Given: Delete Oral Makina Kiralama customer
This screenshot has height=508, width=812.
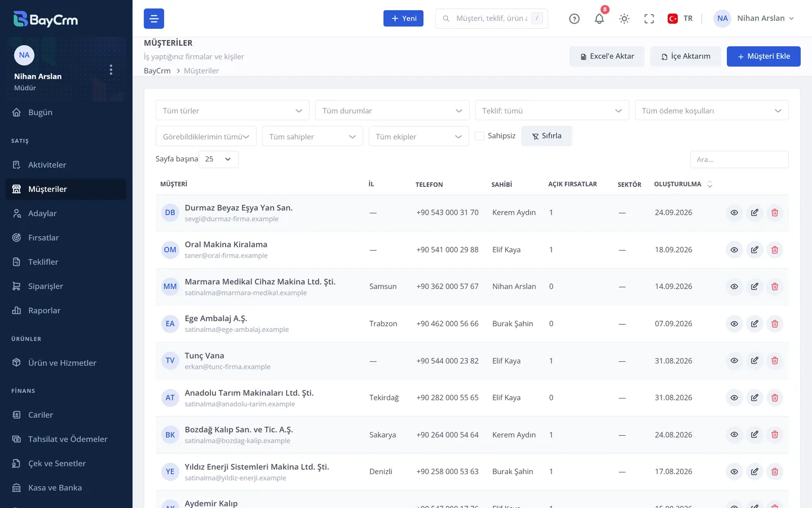Looking at the screenshot, I should pyautogui.click(x=775, y=249).
